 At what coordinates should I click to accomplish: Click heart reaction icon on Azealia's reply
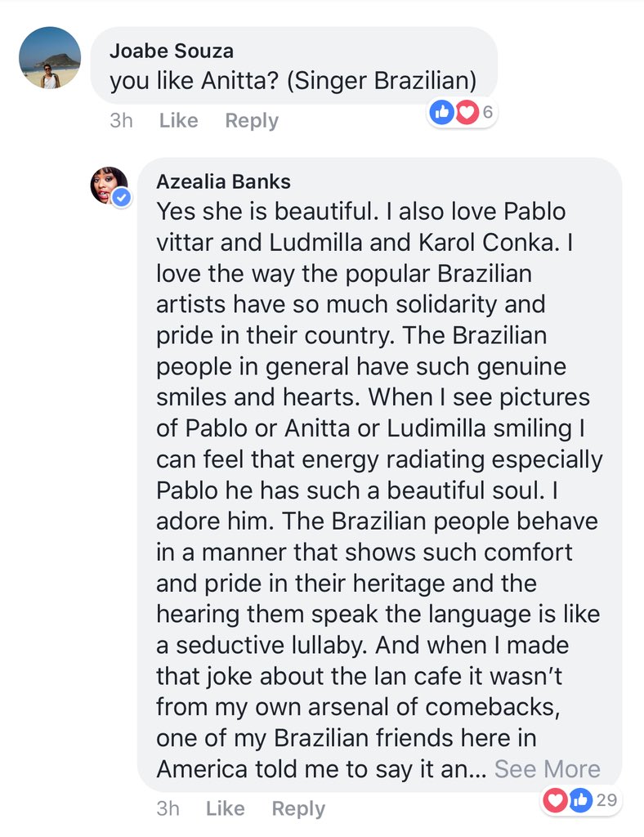tap(556, 800)
